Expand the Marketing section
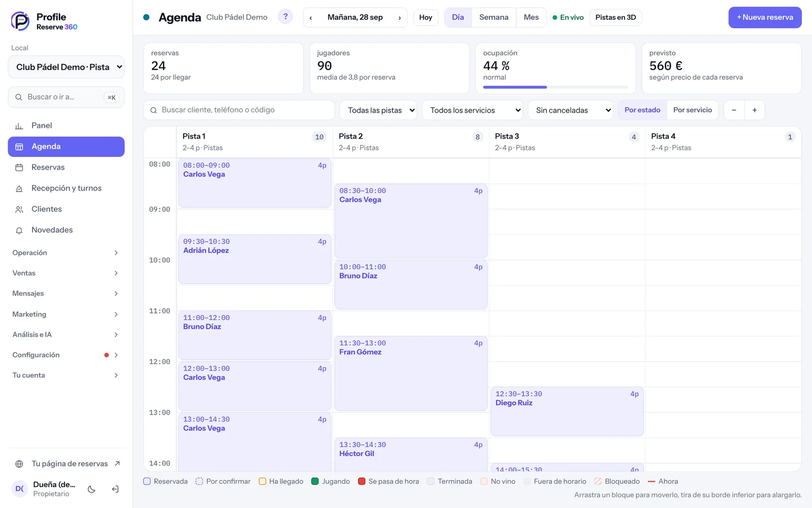 pyautogui.click(x=66, y=314)
